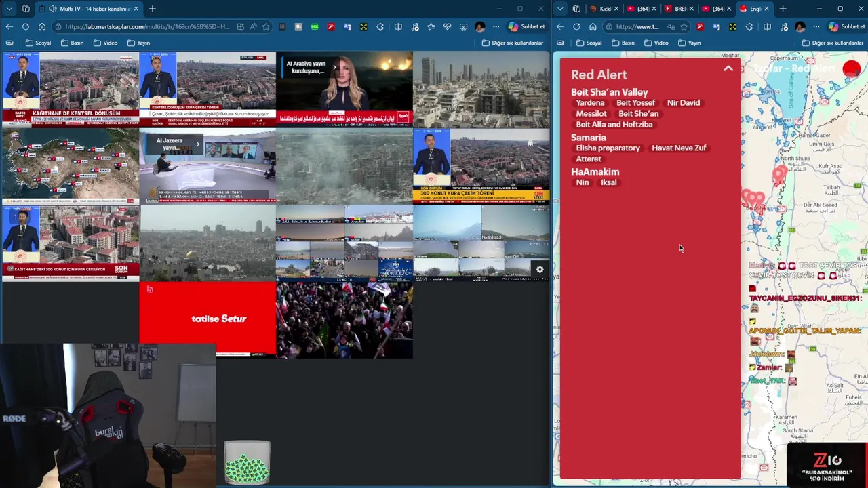Click Nir David alert entry

pyautogui.click(x=684, y=103)
